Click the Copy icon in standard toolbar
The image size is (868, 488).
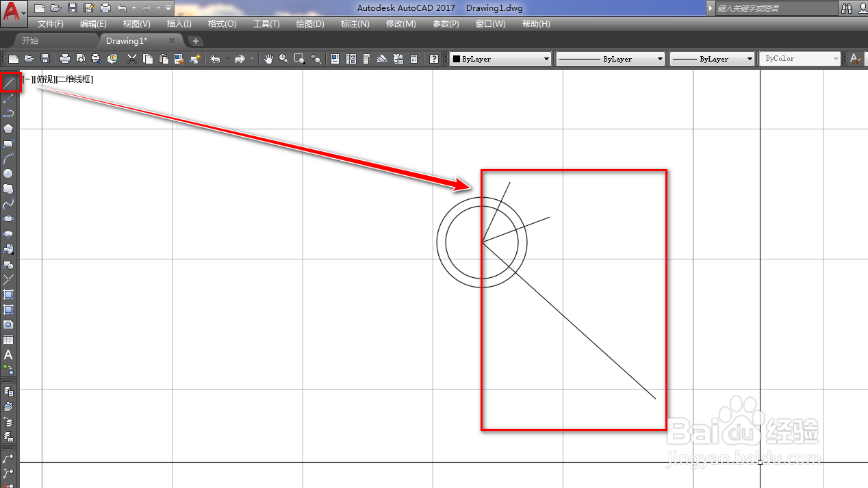click(x=147, y=59)
